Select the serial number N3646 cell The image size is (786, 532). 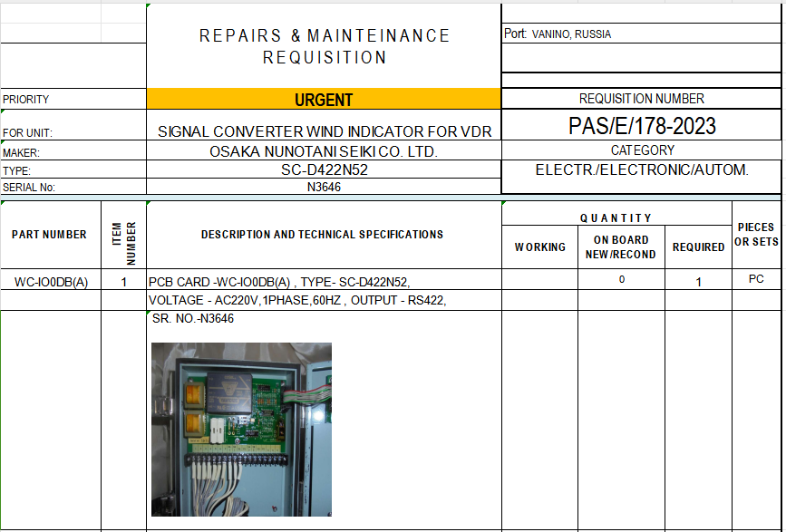(324, 187)
